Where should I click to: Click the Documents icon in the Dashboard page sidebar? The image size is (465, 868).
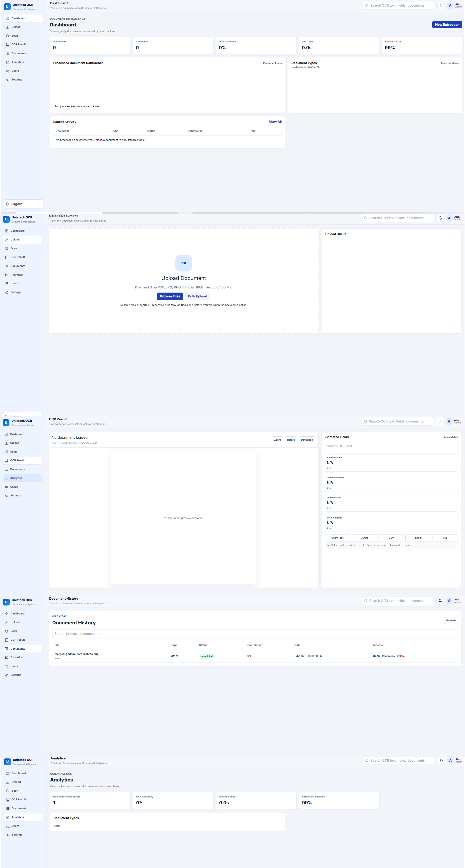[x=8, y=53]
